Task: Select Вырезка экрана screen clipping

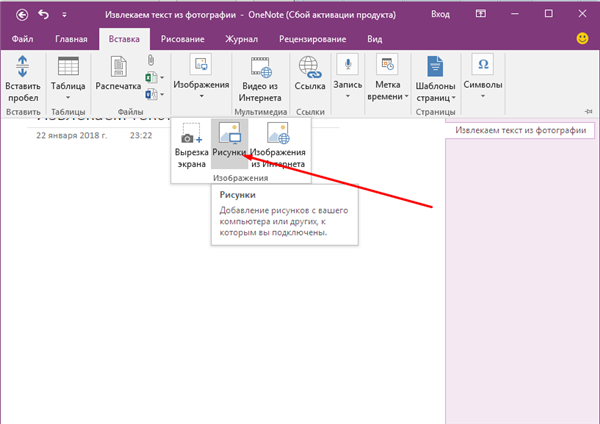Action: 191,146
